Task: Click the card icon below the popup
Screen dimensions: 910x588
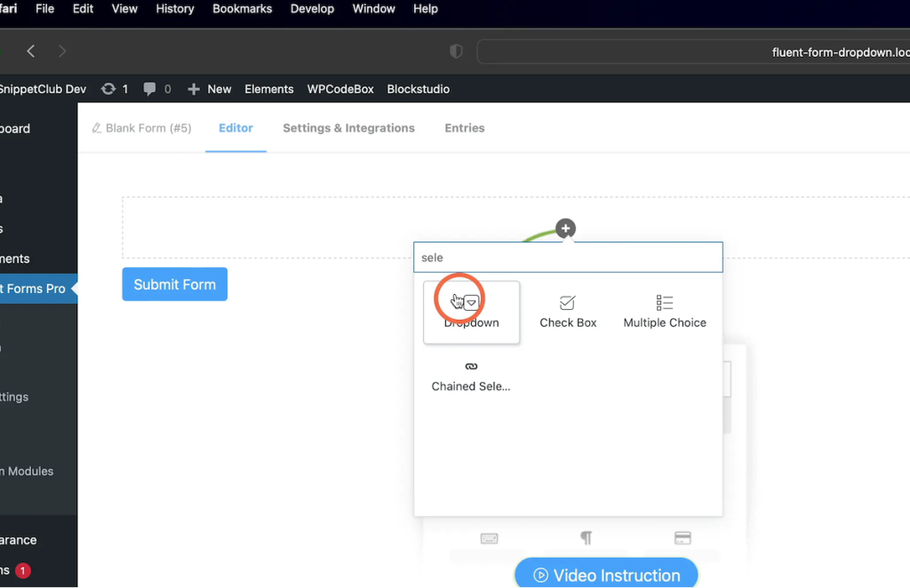Action: [x=682, y=538]
